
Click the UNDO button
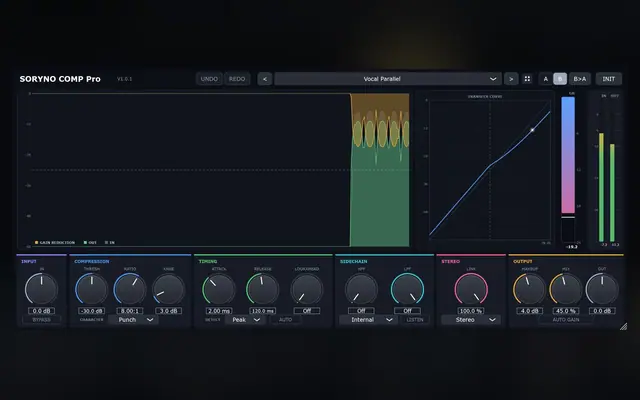[x=209, y=79]
